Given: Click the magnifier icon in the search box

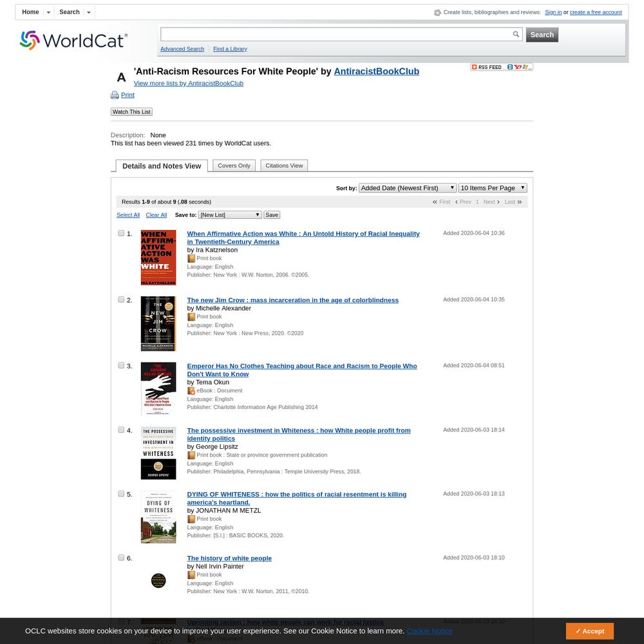Looking at the screenshot, I should (516, 34).
